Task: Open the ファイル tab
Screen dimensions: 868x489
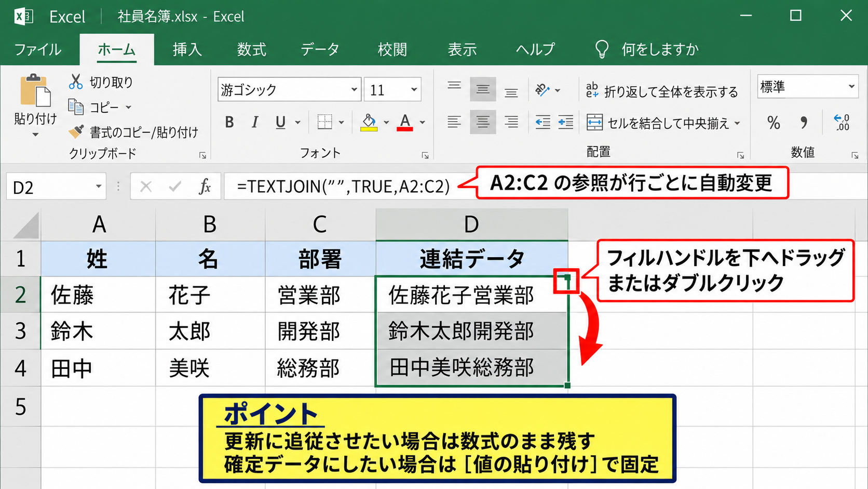Action: pyautogui.click(x=37, y=49)
